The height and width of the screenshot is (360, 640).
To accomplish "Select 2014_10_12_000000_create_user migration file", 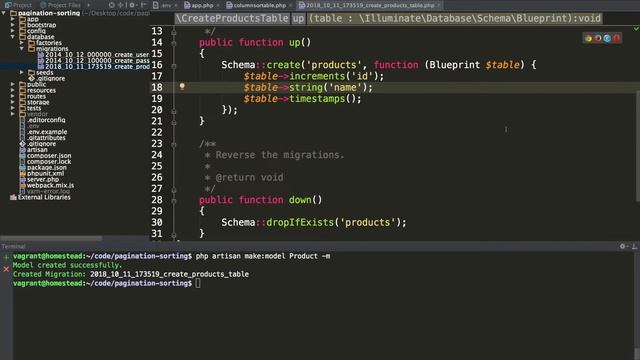I will (x=93, y=55).
